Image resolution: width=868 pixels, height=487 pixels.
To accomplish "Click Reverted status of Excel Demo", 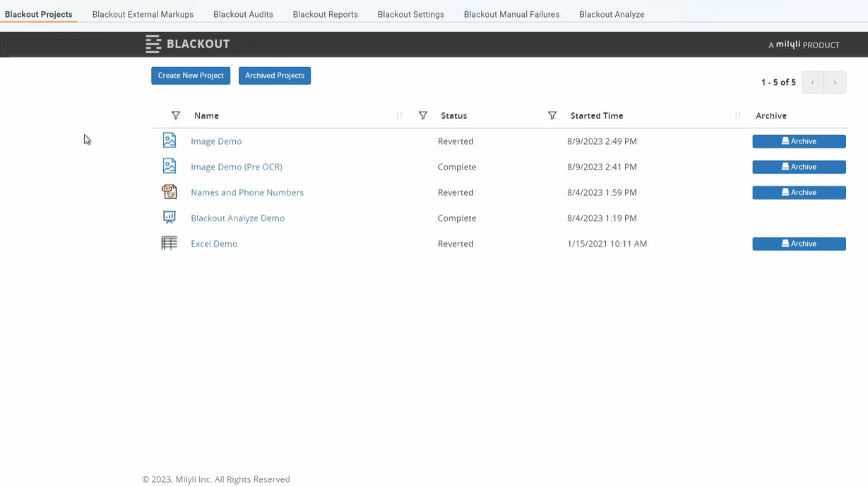I will tap(456, 244).
